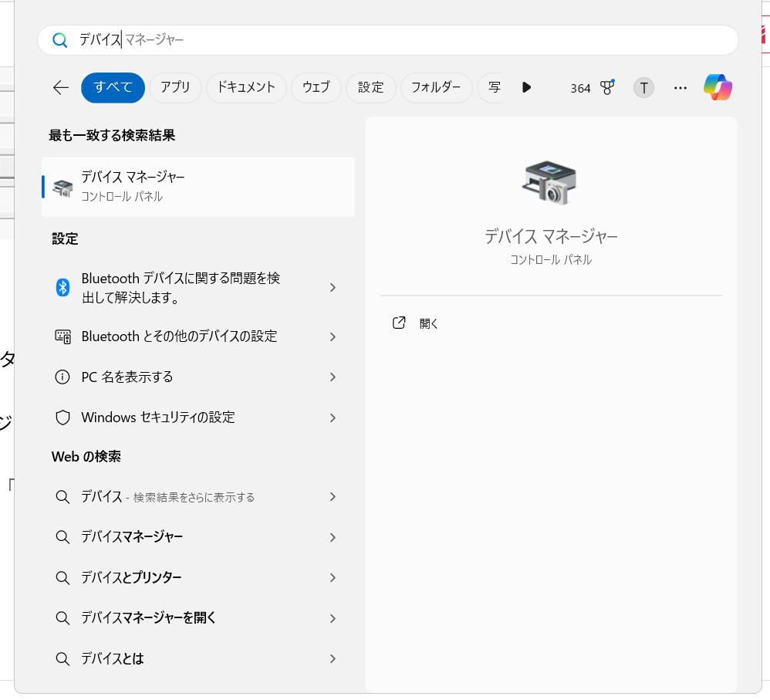The width and height of the screenshot is (770, 700).
Task: Expand chevron for デバイスとプリンター
Action: pyautogui.click(x=333, y=578)
